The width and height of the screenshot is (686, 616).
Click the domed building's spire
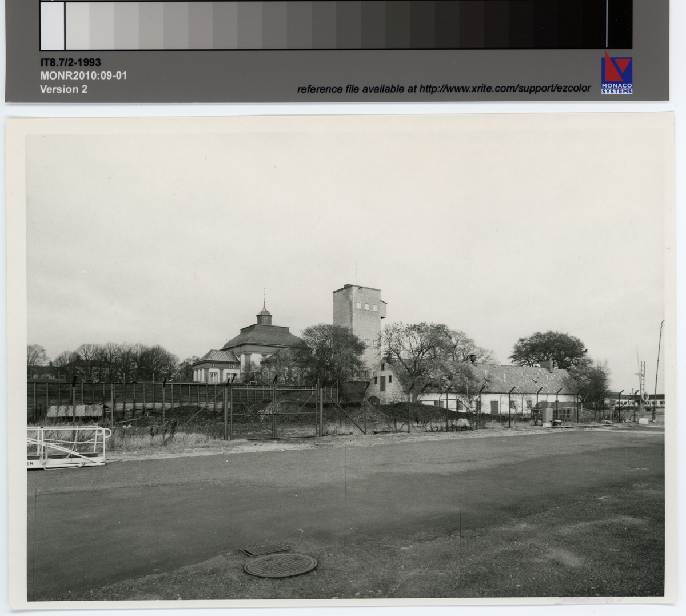coord(264,302)
